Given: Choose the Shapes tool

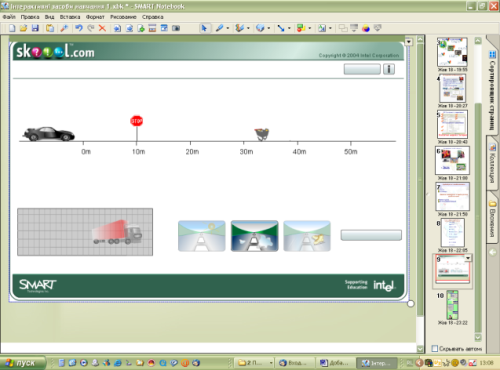Looking at the screenshot, I should [x=301, y=28].
